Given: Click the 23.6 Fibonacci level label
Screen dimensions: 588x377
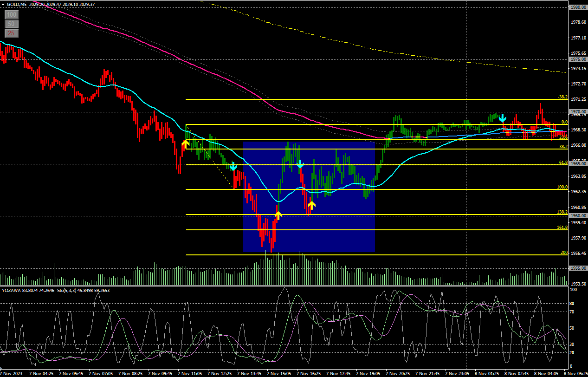Looking at the screenshot, I should coord(563,137).
